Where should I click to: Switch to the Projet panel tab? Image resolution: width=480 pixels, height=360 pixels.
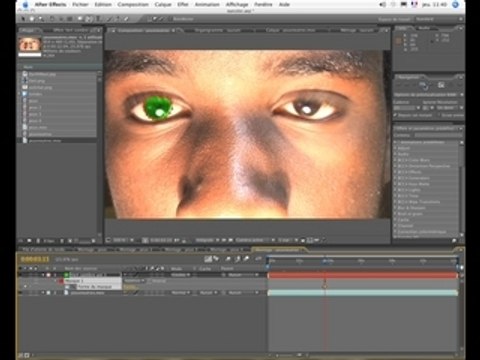pyautogui.click(x=28, y=30)
